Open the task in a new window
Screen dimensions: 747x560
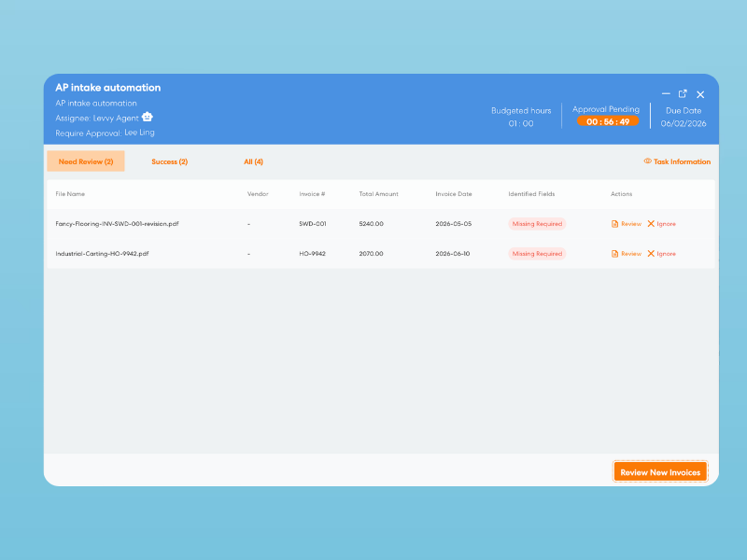(x=683, y=94)
